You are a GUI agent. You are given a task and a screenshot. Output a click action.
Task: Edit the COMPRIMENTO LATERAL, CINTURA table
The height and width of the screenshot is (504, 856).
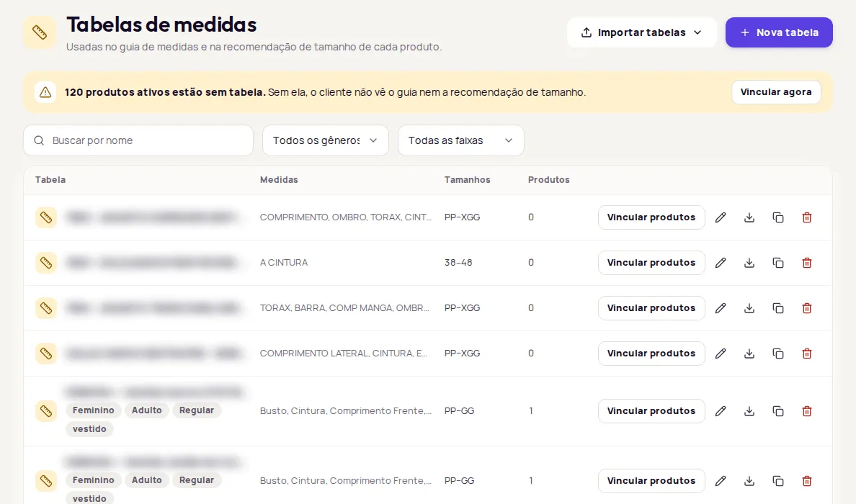click(x=721, y=353)
